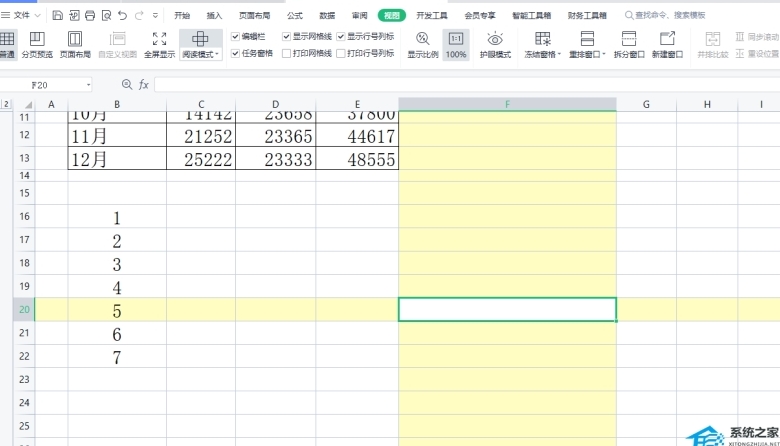Open the 显示比例 zoom dialog
This screenshot has width=780, height=446.
[423, 44]
